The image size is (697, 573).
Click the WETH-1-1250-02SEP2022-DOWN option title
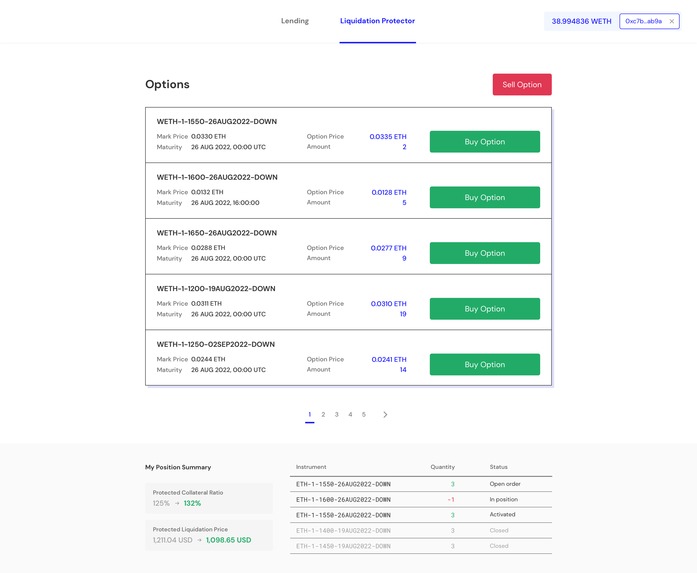coord(216,344)
